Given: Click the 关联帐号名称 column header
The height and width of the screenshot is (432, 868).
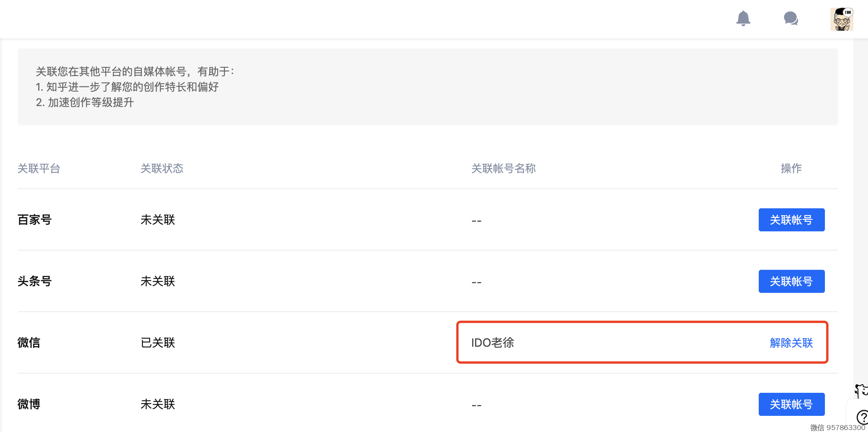Looking at the screenshot, I should coord(503,168).
